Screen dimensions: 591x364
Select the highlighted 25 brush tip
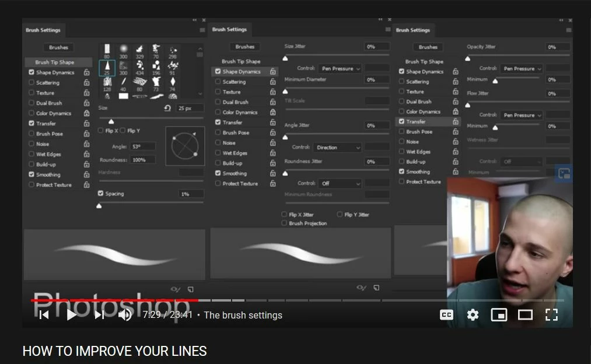(107, 68)
